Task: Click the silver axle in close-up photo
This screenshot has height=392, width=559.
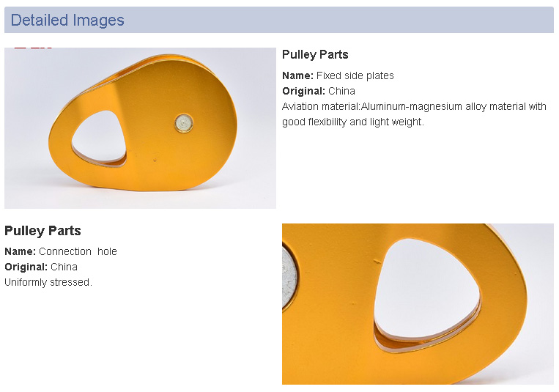Action: click(290, 277)
